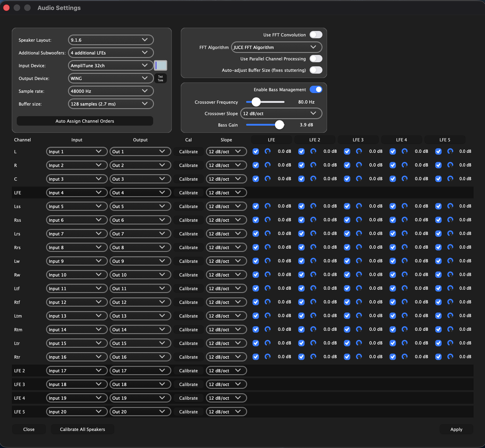Click Calibrate for the Lss channel
Viewport: 485px width, 448px height.
pos(188,206)
